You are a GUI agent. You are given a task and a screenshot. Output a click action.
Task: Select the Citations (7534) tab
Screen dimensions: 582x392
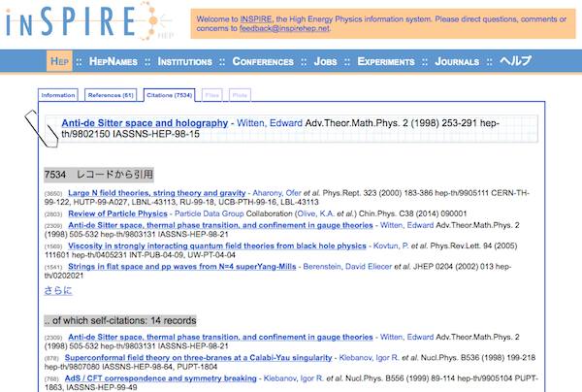(169, 95)
